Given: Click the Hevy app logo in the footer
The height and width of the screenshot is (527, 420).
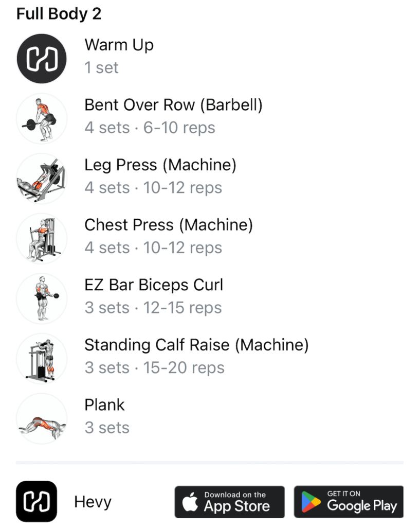Looking at the screenshot, I should point(36,501).
